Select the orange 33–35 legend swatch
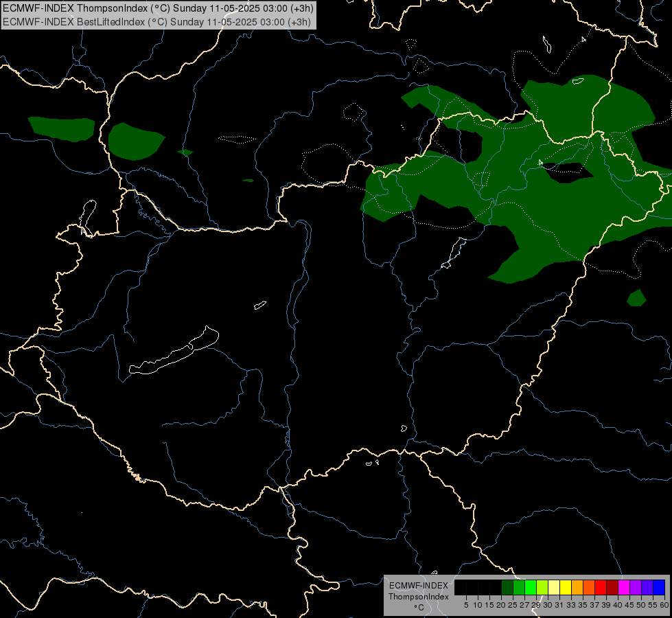This screenshot has height=618, width=672. pos(577,587)
